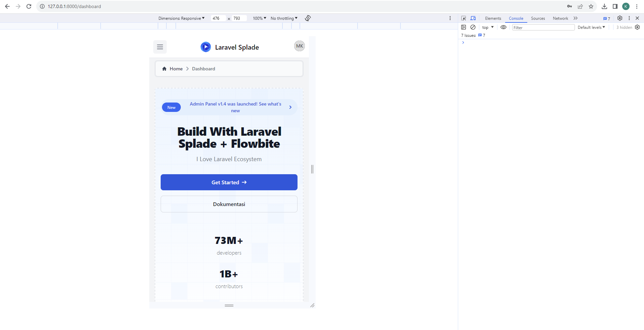Click the Get Started button

[x=229, y=182]
